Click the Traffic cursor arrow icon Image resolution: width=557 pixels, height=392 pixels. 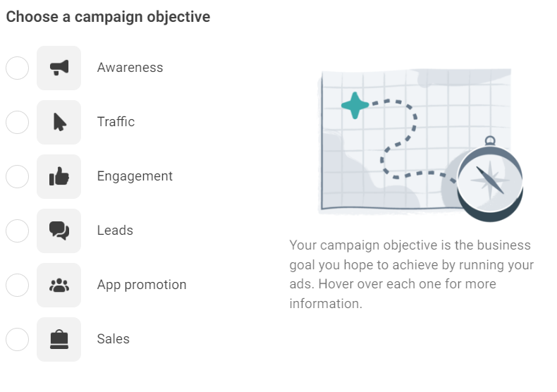coord(59,122)
